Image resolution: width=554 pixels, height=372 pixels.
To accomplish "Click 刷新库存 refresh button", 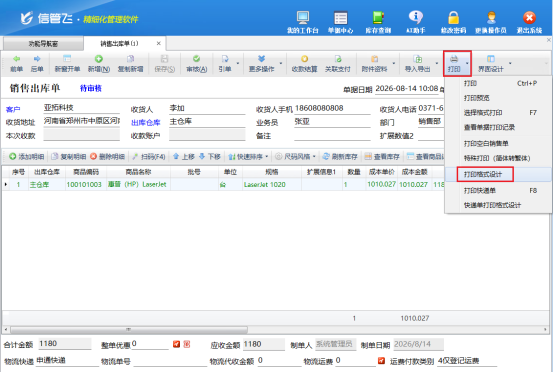I will pyautogui.click(x=340, y=157).
